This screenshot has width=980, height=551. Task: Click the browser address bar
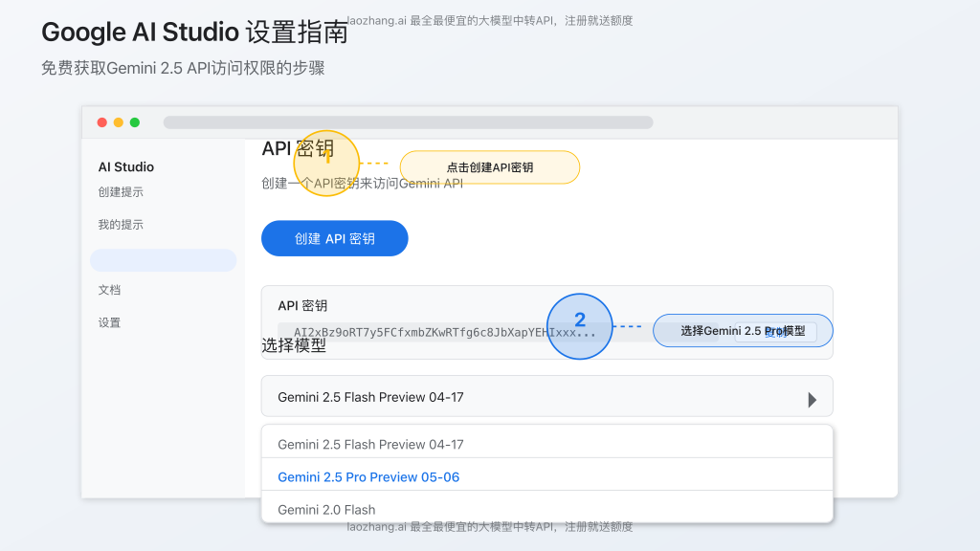[408, 122]
